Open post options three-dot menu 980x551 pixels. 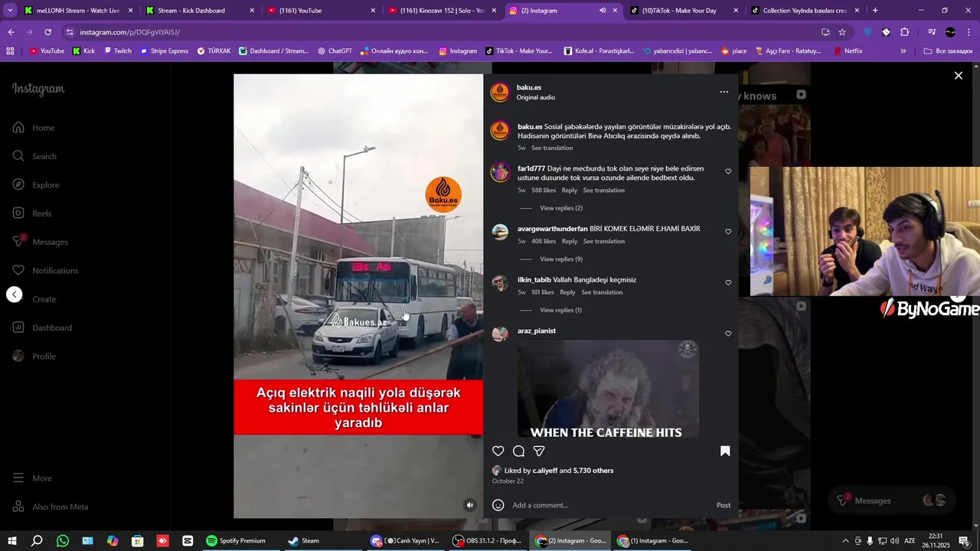[724, 92]
